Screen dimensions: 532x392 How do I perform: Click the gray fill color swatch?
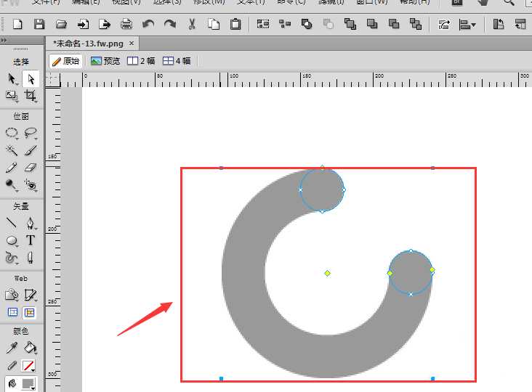click(29, 383)
